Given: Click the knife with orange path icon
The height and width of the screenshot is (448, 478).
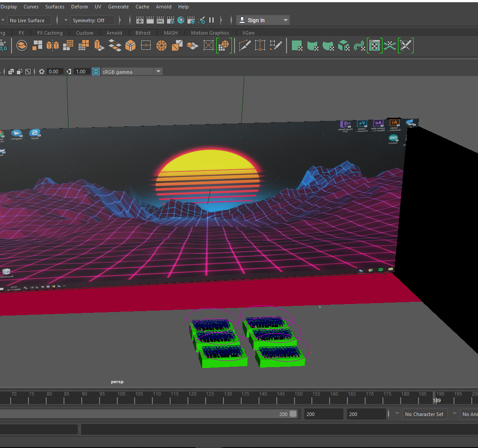Looking at the screenshot, I should tap(245, 45).
